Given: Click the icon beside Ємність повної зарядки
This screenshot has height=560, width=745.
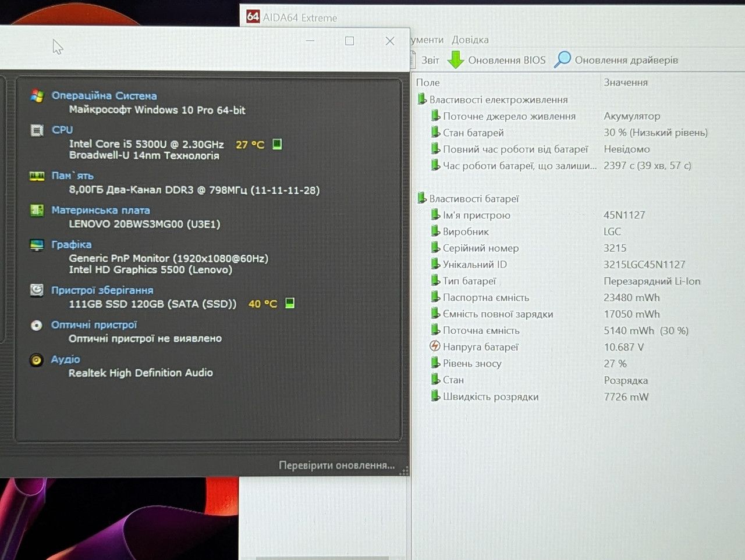Looking at the screenshot, I should (435, 313).
